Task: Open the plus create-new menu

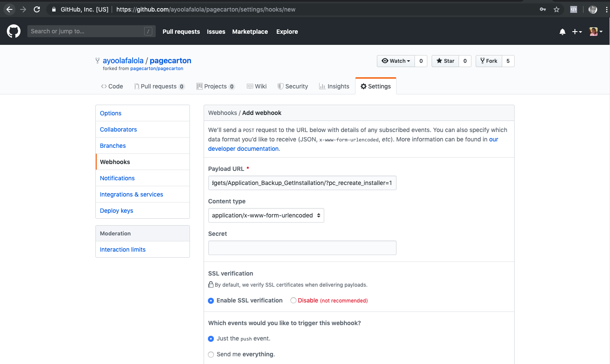Action: [577, 32]
